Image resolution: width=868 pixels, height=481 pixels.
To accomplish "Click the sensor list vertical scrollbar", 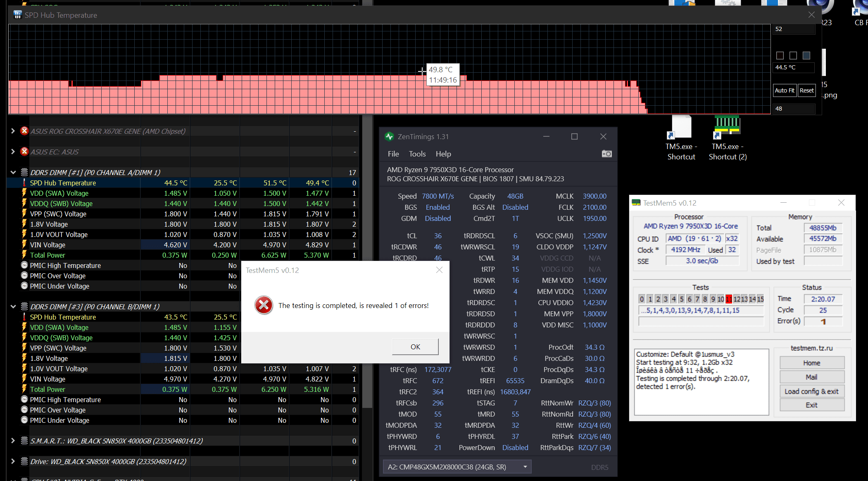I will 367,262.
